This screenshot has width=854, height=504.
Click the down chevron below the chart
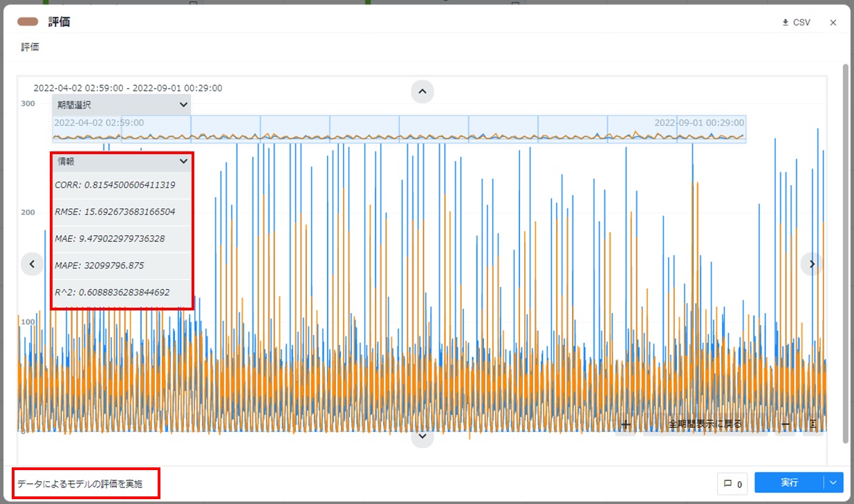pos(422,436)
